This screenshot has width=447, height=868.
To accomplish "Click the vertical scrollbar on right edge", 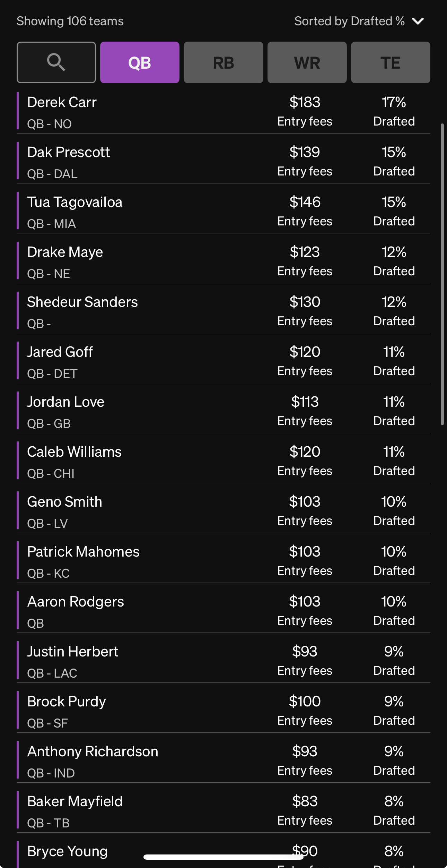I will (x=442, y=274).
